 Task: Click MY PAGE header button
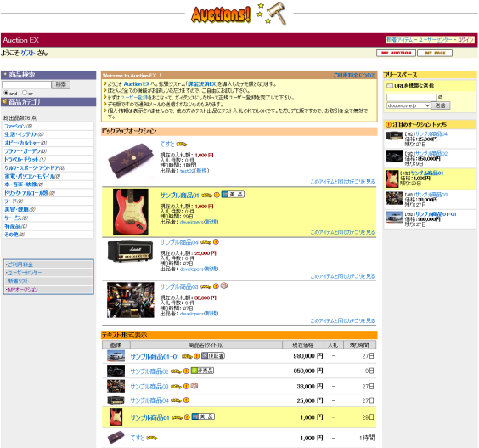(x=435, y=53)
